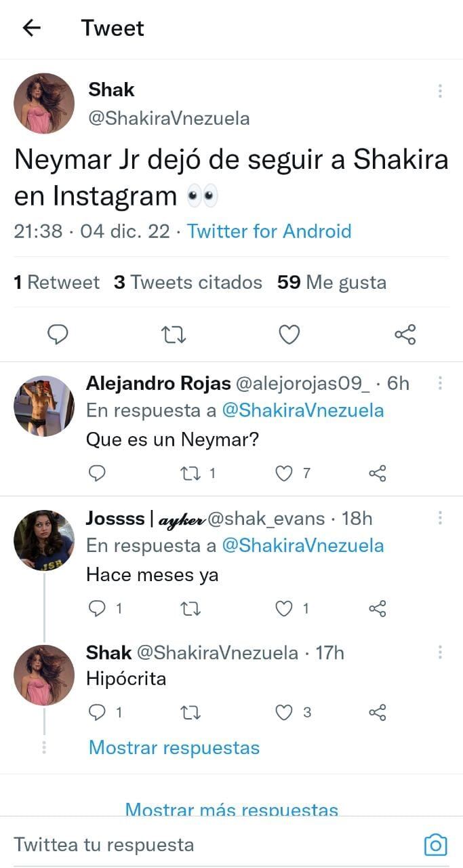
Task: Retweet Alejandro Rojas's reply
Action: point(194,473)
